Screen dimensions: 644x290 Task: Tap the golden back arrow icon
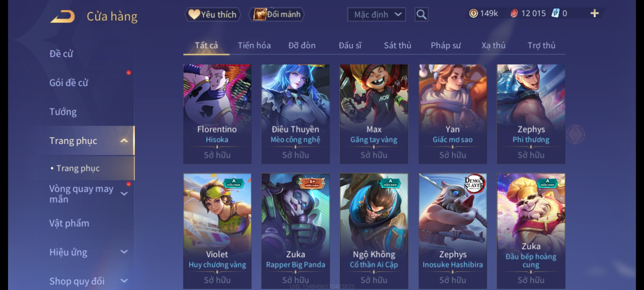[63, 16]
